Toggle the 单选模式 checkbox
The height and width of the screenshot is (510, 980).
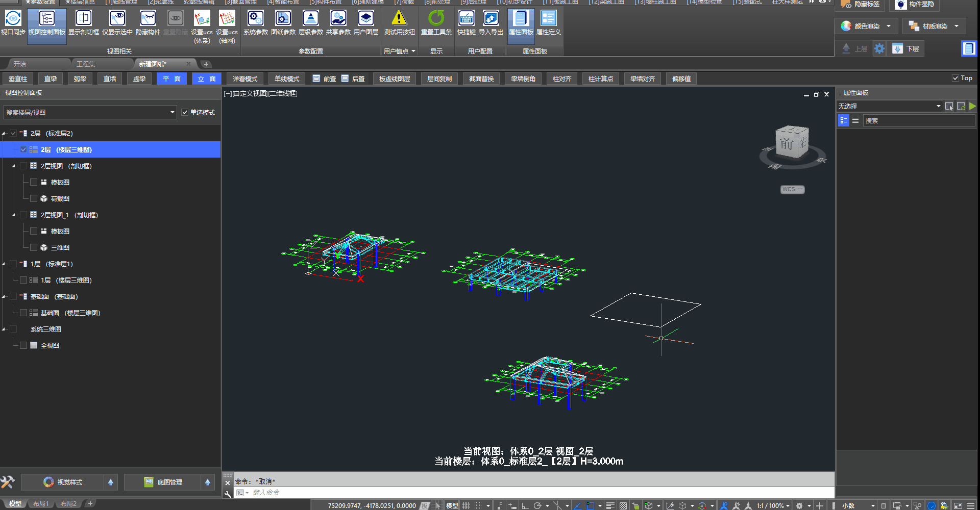[185, 112]
